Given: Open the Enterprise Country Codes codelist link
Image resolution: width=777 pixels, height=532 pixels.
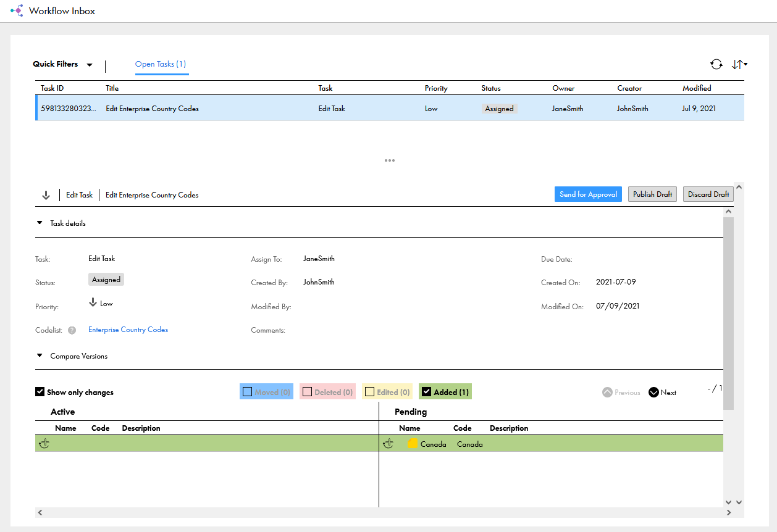Looking at the screenshot, I should [x=128, y=330].
